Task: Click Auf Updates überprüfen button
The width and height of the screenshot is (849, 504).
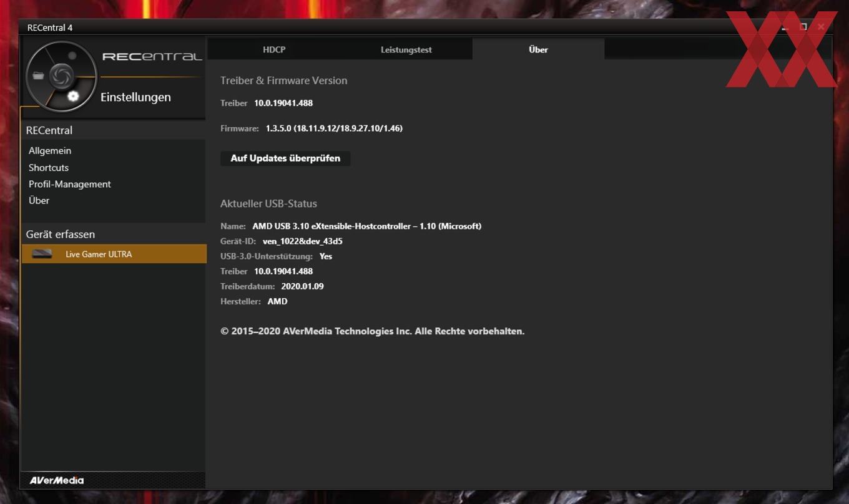Action: pos(285,158)
